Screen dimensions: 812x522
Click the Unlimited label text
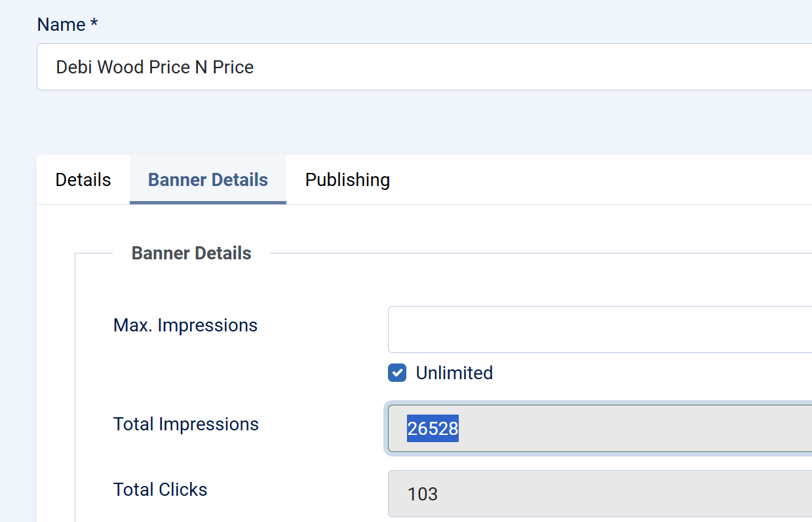click(454, 373)
